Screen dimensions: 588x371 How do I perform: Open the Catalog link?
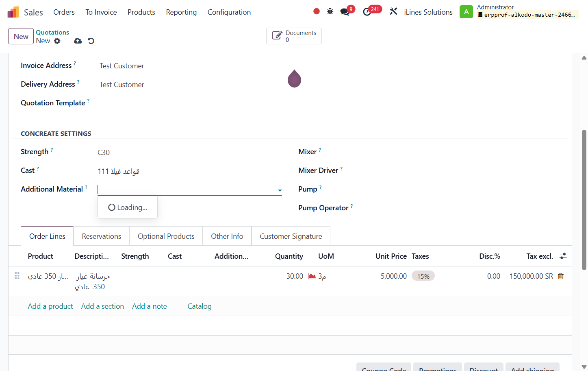200,306
